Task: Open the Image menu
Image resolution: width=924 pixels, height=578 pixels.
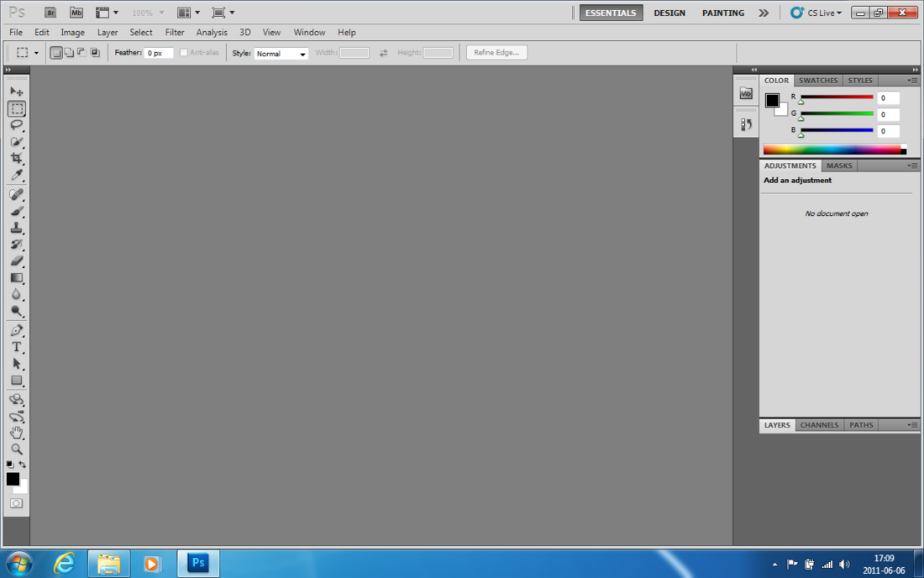Action: [x=72, y=33]
